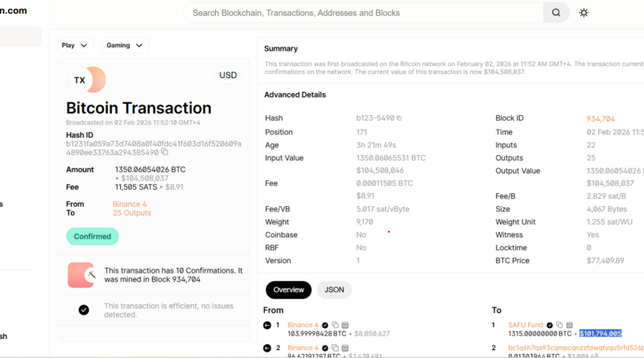Click verified badge on input 2

pos(325,348)
